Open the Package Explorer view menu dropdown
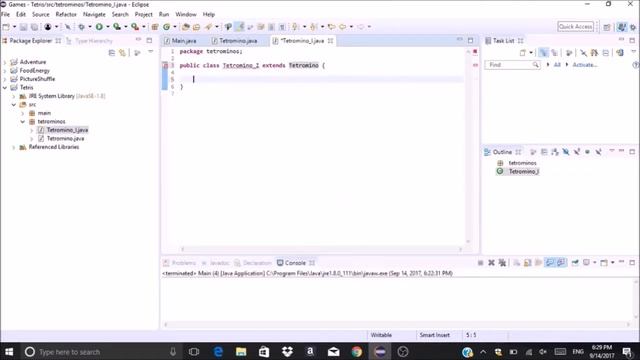This screenshot has height=360, width=640. (x=151, y=52)
